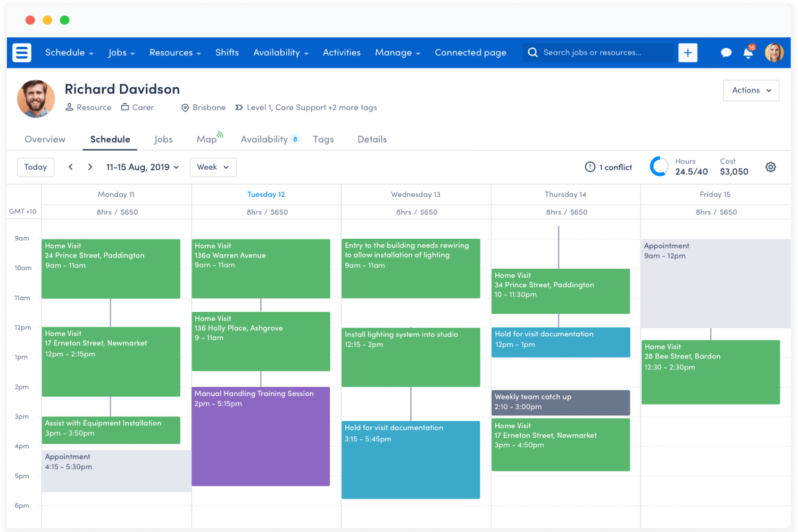Viewport: 798px width, 532px height.
Task: Open the chat messages icon
Action: click(x=726, y=53)
